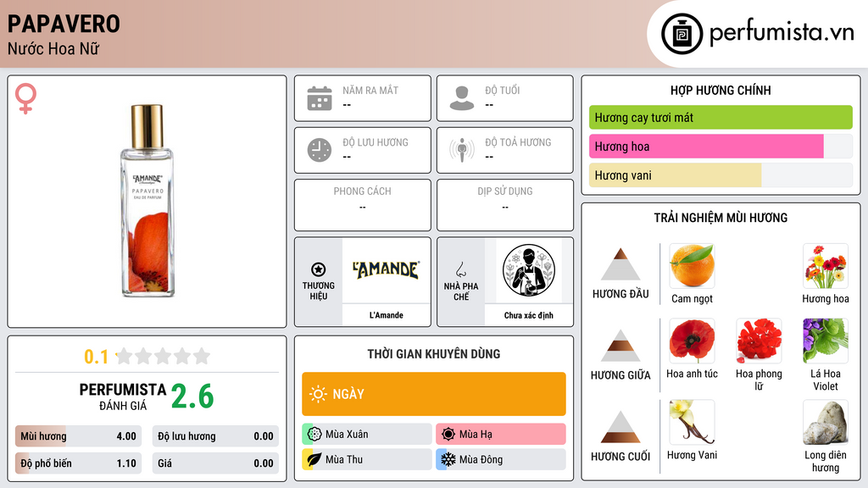Click the star badge Thương hiệu icon
This screenshot has width=868, height=488.
[319, 269]
